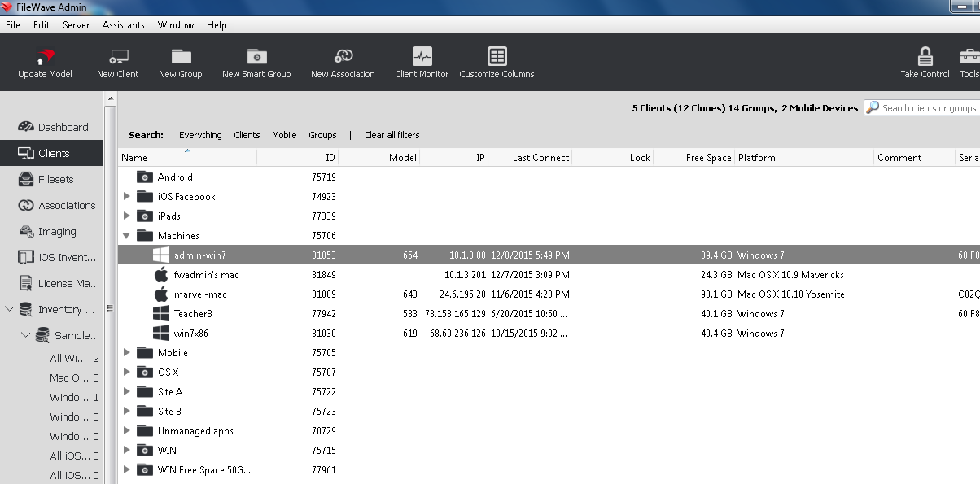980x484 pixels.
Task: Collapse the Machines group
Action: [x=126, y=235]
